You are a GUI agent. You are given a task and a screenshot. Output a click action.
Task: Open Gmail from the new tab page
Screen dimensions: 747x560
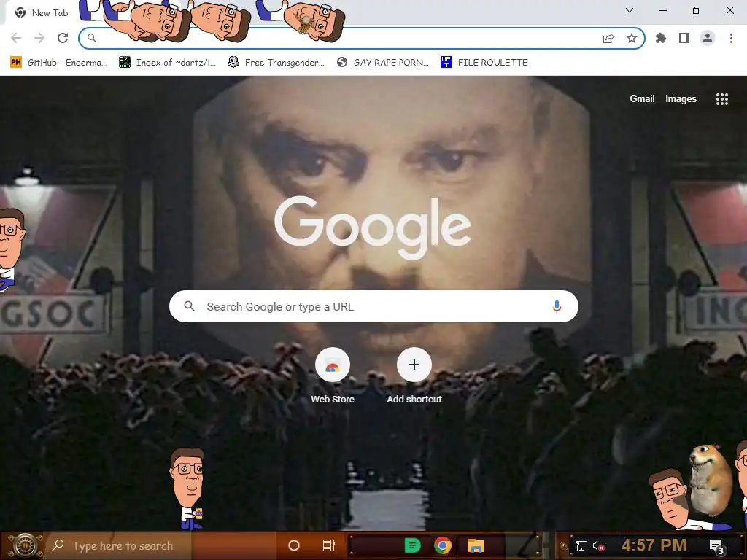click(642, 98)
